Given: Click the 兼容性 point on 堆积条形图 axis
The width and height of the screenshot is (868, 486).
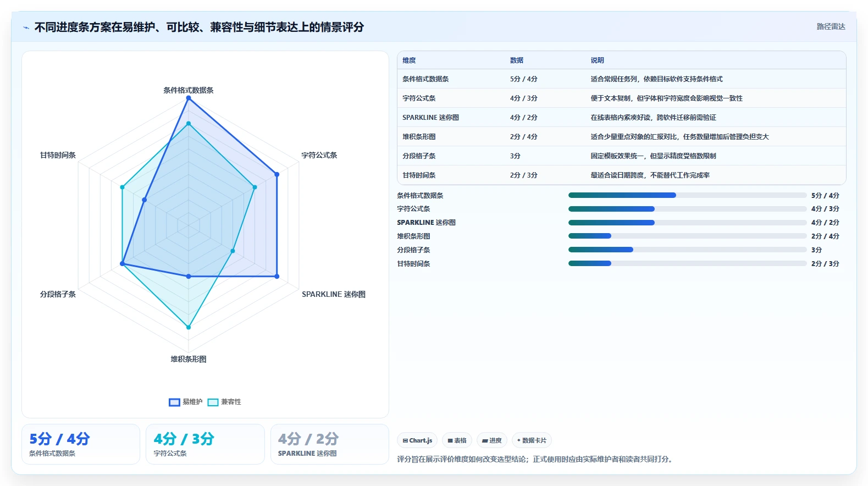Looking at the screenshot, I should point(189,327).
